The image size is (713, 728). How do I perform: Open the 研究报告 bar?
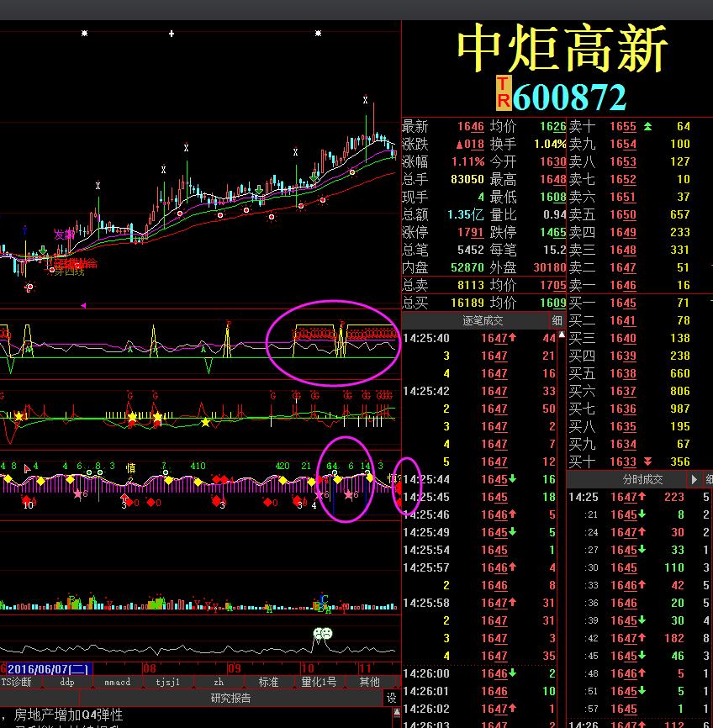tap(231, 698)
